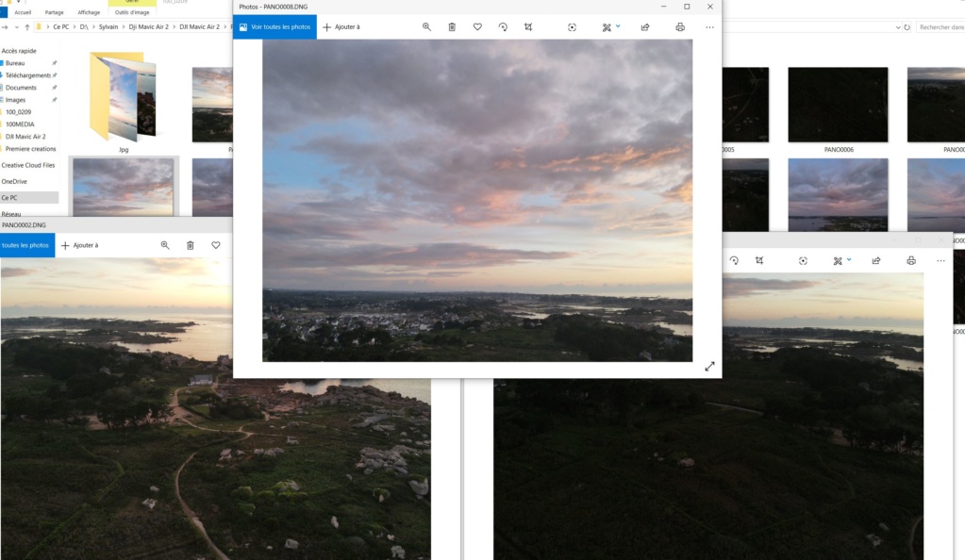Refresh the Explorer folder view
The height and width of the screenshot is (560, 965).
click(907, 27)
